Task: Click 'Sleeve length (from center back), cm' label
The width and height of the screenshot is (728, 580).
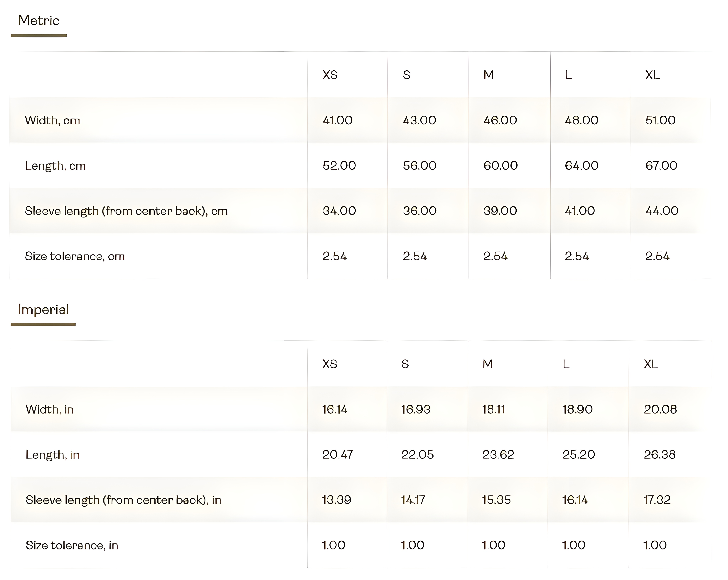Action: [x=126, y=211]
